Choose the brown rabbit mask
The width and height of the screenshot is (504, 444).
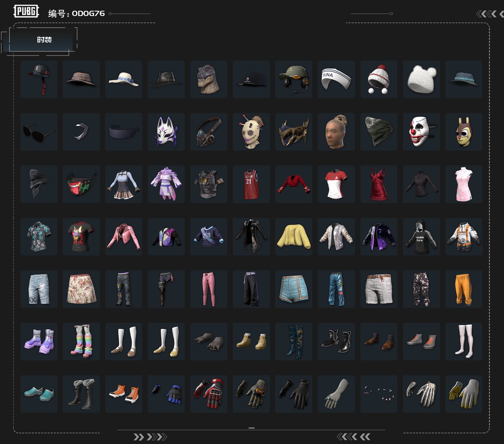click(464, 132)
